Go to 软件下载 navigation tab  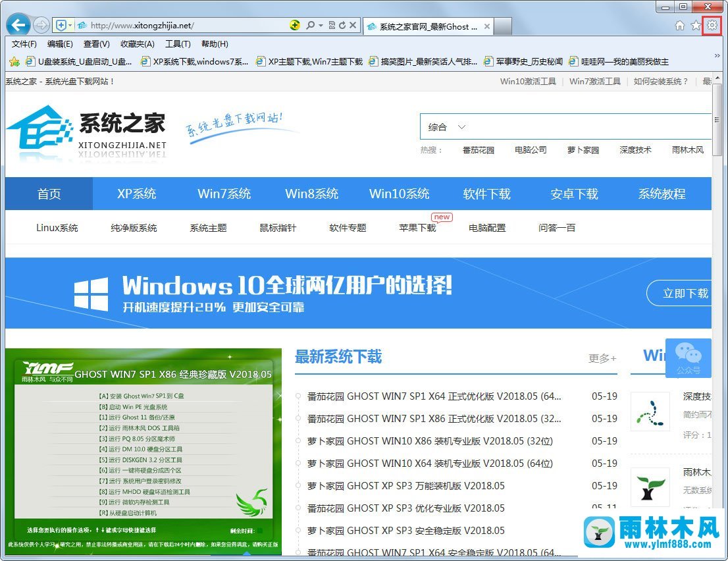(486, 194)
